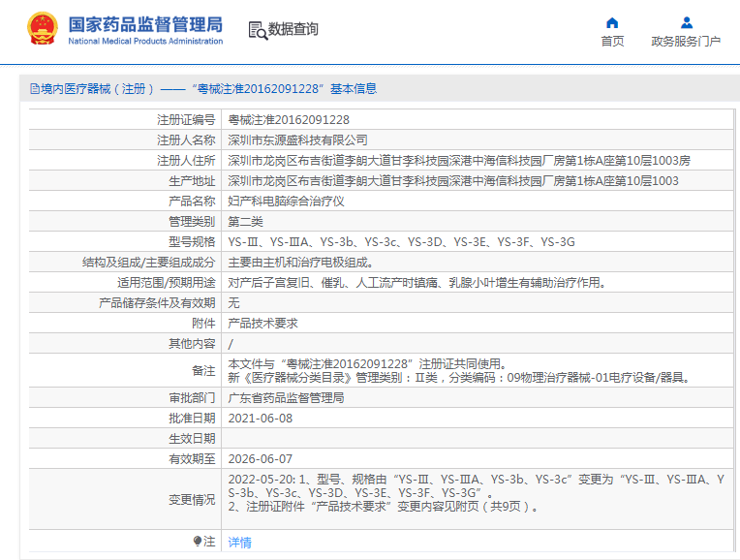Click the national emblem logo
The height and width of the screenshot is (560, 740).
click(42, 29)
